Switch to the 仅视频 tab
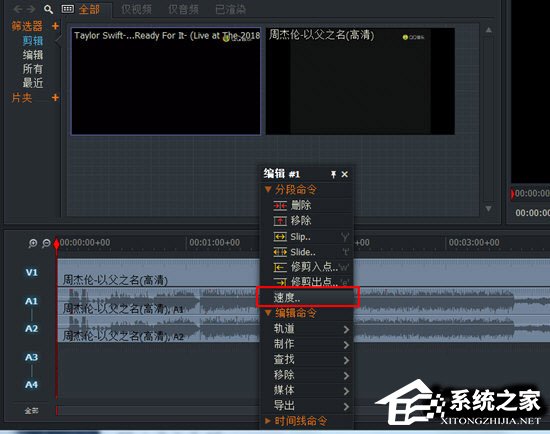The image size is (550, 434). coord(136,9)
